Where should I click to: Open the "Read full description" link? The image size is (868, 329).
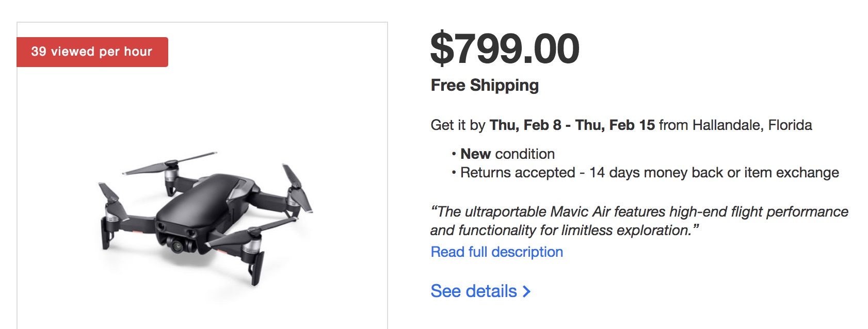[x=496, y=252]
